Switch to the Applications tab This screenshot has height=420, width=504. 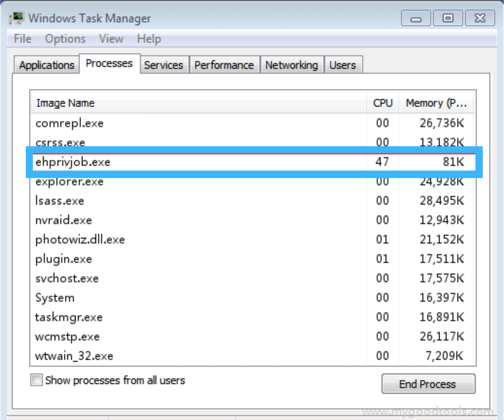(x=47, y=65)
